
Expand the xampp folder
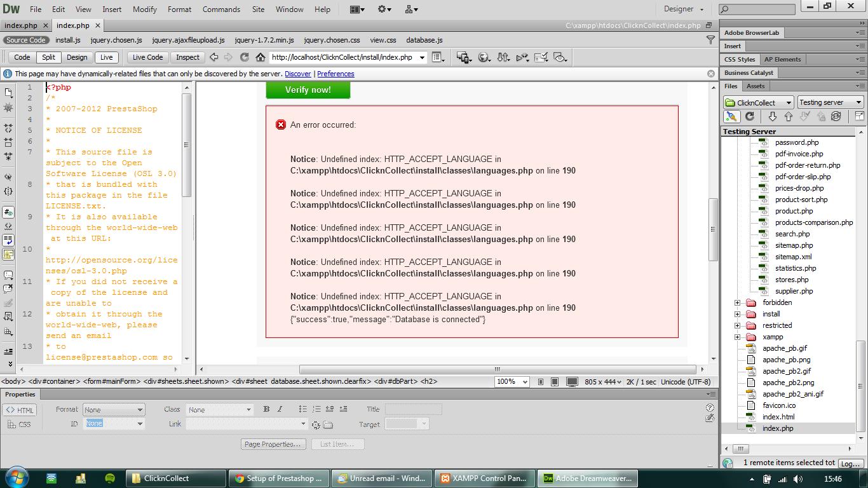(x=737, y=337)
